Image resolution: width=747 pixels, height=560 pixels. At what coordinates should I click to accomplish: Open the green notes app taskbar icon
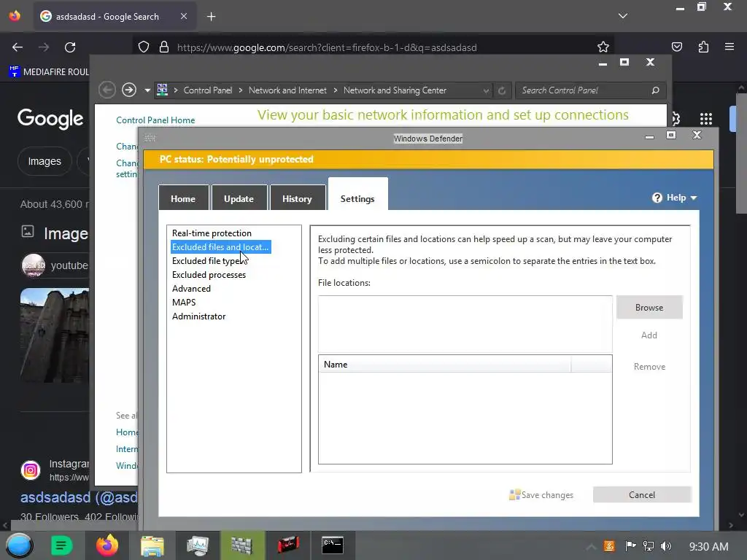[x=61, y=545]
